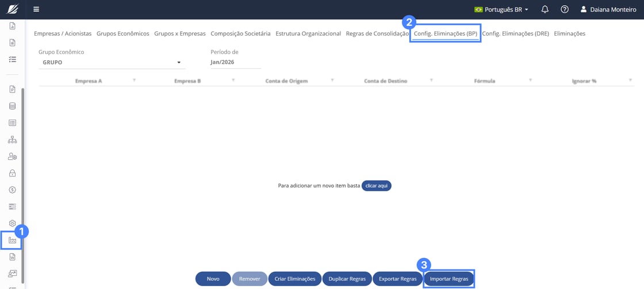Open the padlock icon in the sidebar
This screenshot has width=644, height=289.
(12, 174)
